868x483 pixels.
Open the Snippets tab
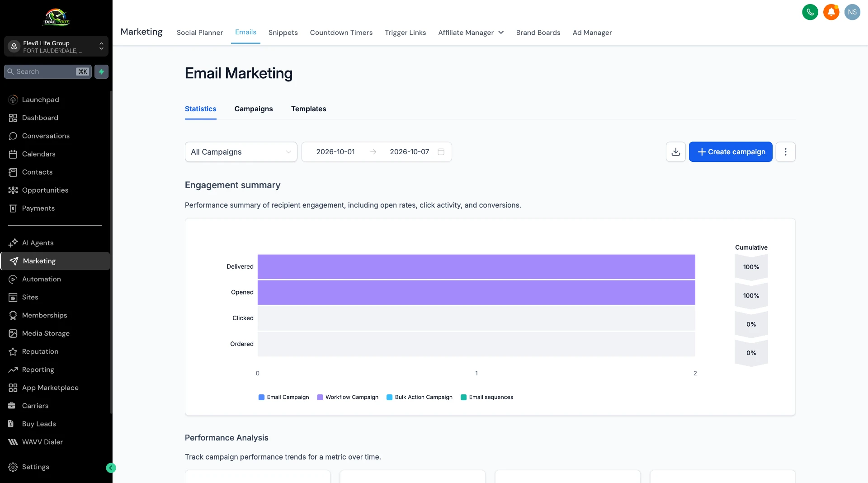coord(283,33)
